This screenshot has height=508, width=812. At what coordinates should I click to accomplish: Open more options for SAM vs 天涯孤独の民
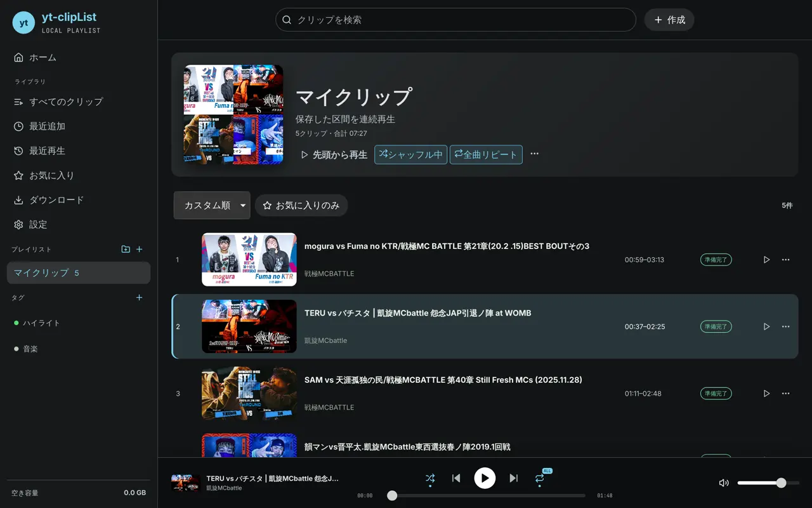pyautogui.click(x=786, y=394)
